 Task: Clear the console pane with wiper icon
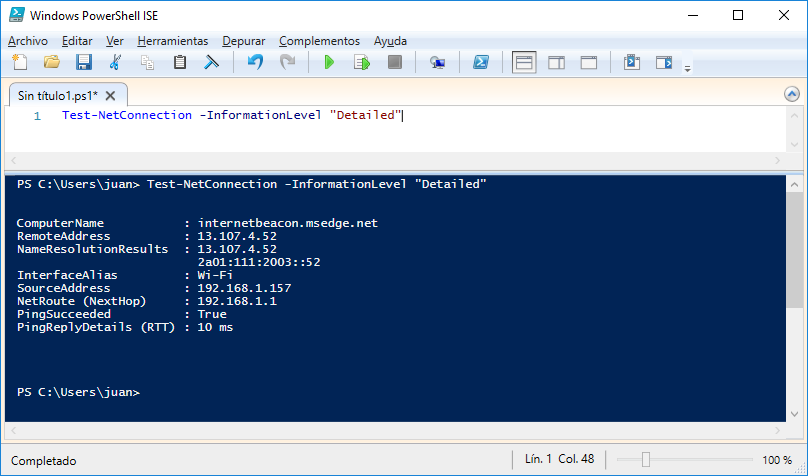point(211,62)
